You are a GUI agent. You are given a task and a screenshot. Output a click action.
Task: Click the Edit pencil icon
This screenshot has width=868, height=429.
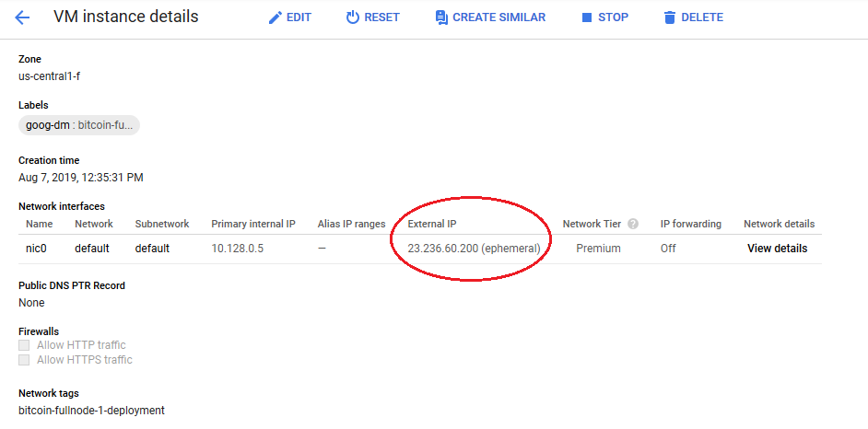tap(276, 17)
